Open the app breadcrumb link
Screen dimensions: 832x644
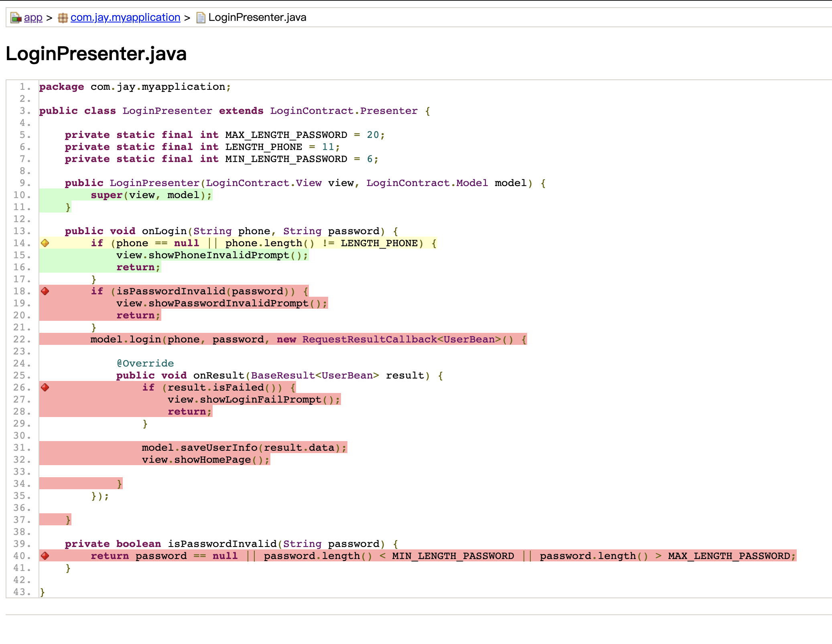coord(33,18)
